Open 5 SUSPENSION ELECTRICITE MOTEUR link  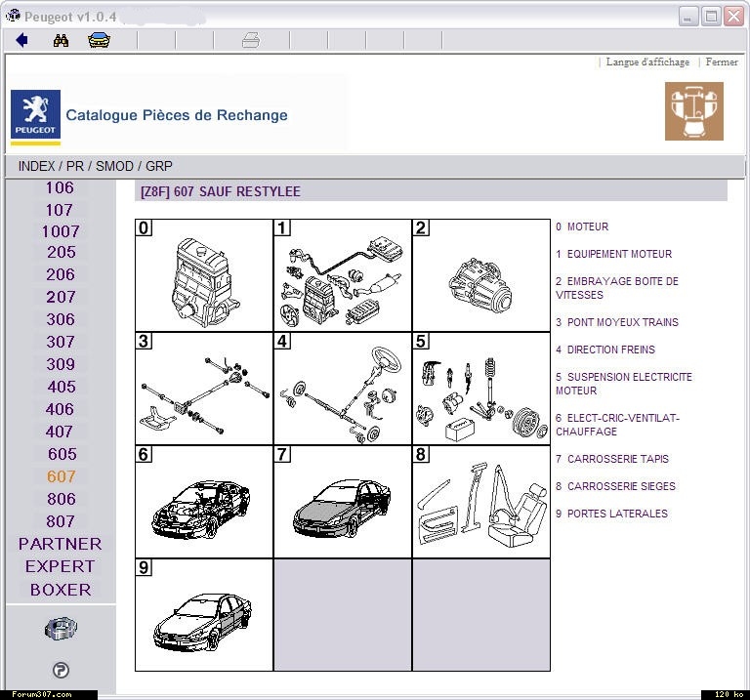(624, 384)
